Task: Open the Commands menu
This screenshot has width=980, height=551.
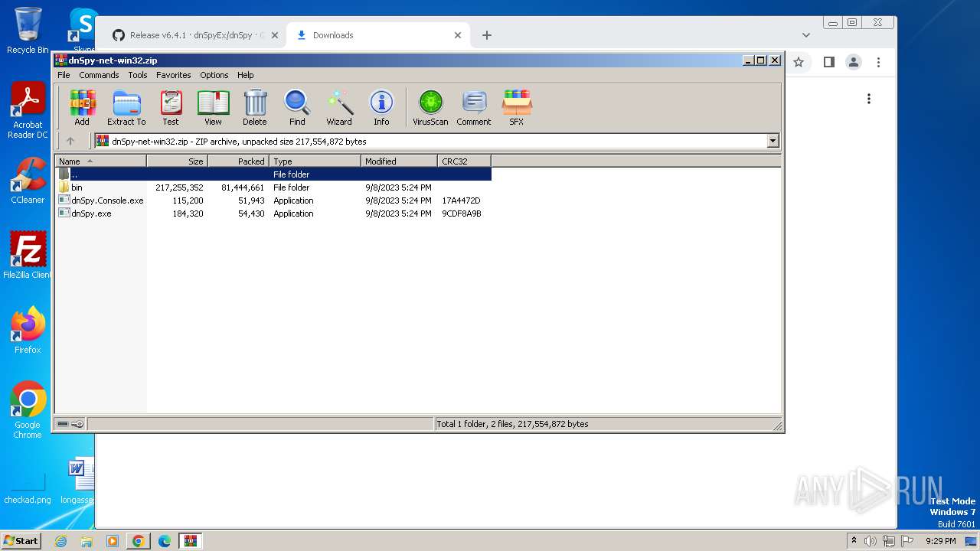Action: [99, 75]
